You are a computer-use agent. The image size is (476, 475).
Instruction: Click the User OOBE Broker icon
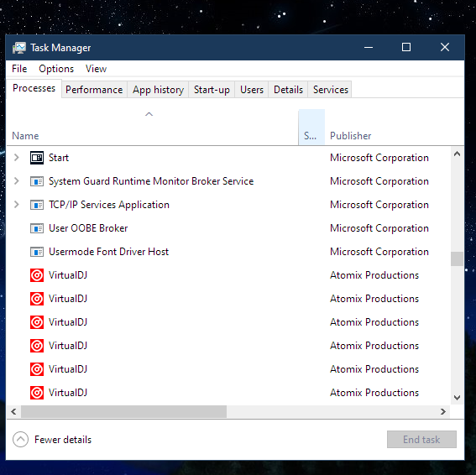click(x=37, y=228)
